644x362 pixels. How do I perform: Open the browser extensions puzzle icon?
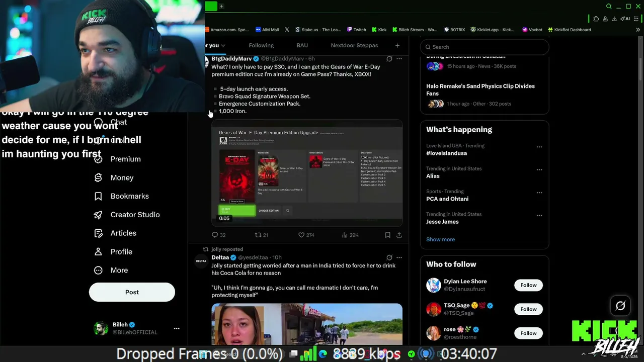[596, 19]
